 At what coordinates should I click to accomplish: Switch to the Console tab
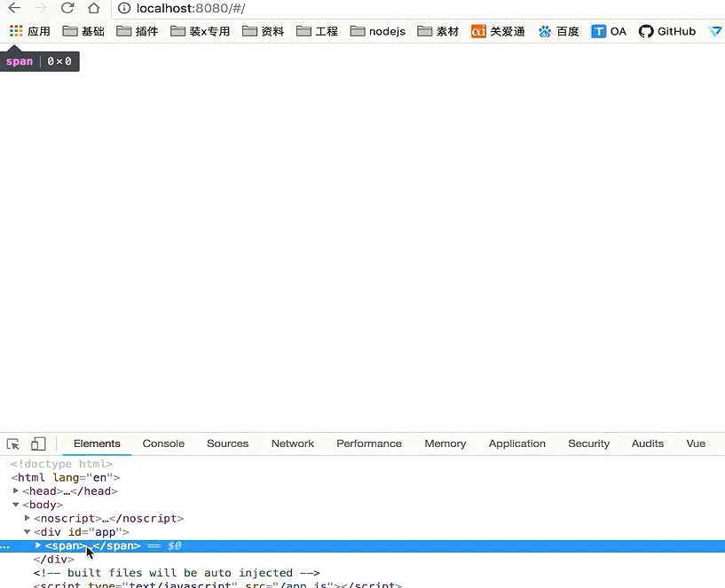tap(163, 443)
